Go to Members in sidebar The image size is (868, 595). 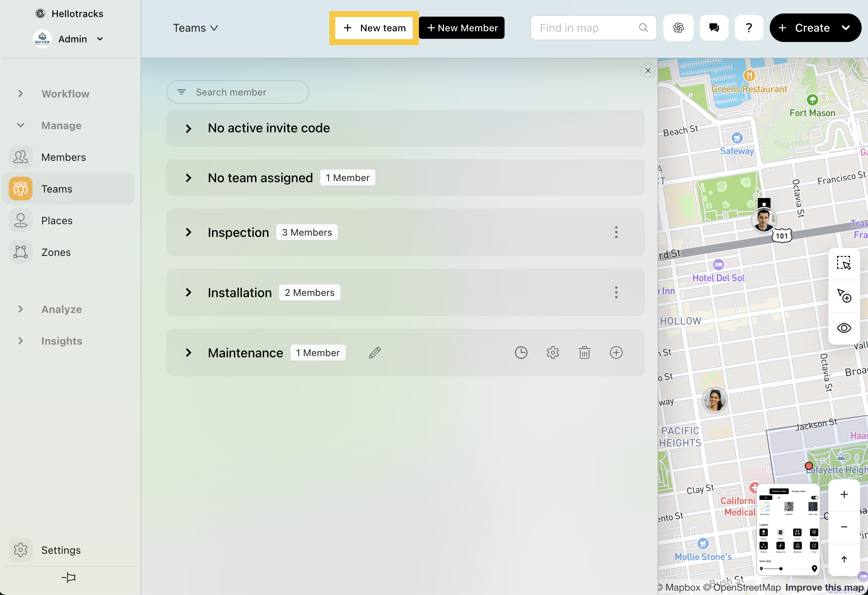click(68, 157)
